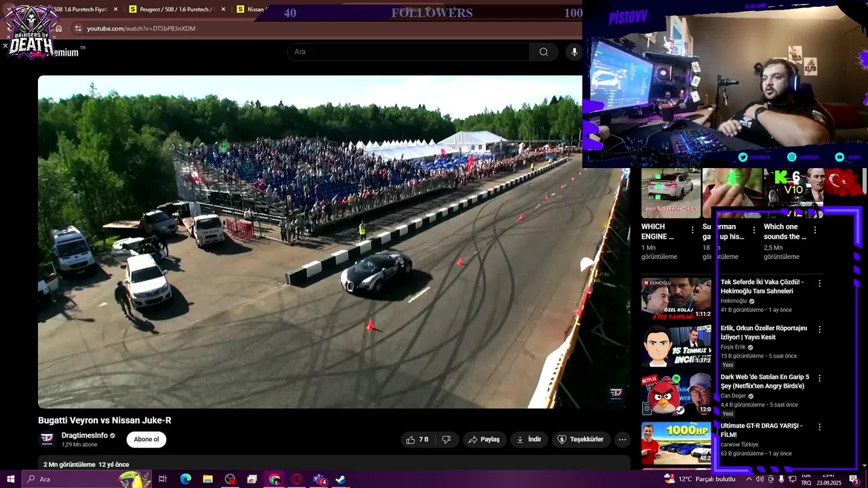Open the video's more actions three-dot menu
Viewport: 868px width, 488px height.
tap(622, 439)
